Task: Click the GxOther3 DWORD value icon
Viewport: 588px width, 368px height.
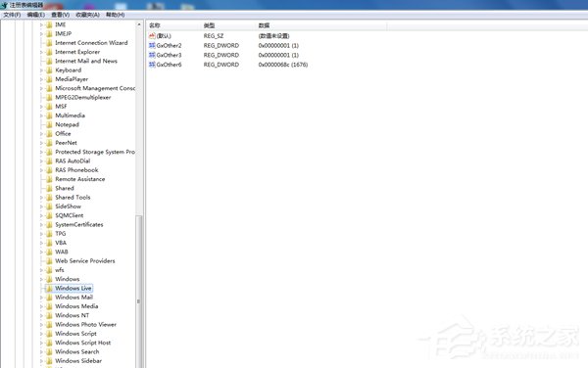Action: (152, 55)
